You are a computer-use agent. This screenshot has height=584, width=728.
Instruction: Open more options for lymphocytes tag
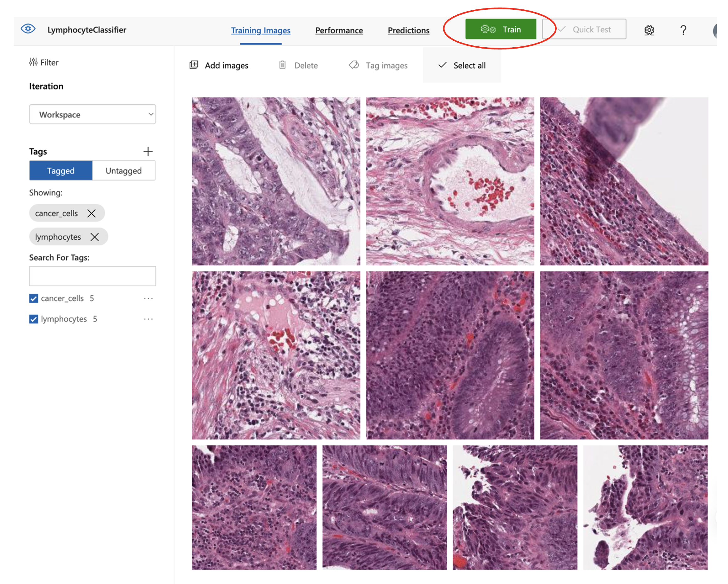pos(148,319)
